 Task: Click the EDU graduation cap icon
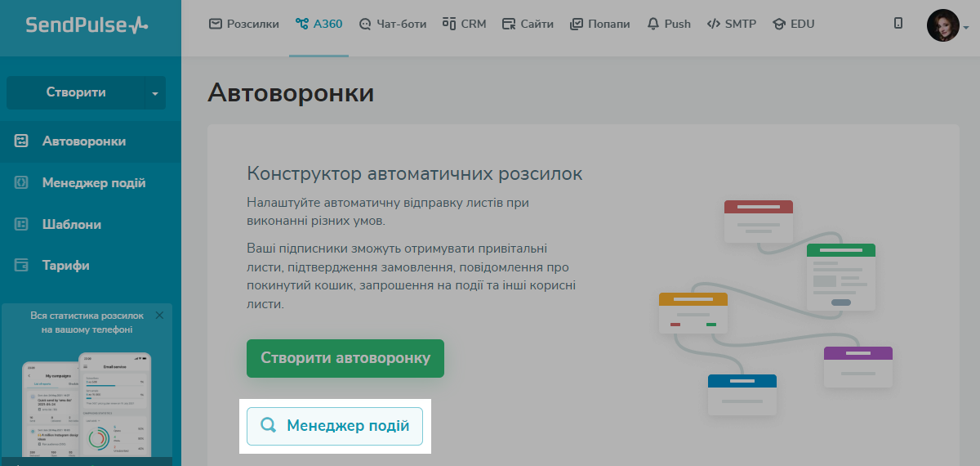coord(778,24)
